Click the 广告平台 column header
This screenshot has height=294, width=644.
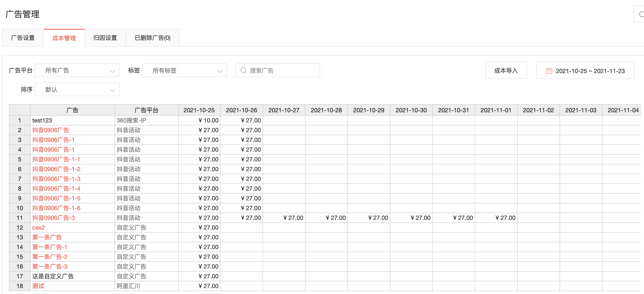(146, 110)
